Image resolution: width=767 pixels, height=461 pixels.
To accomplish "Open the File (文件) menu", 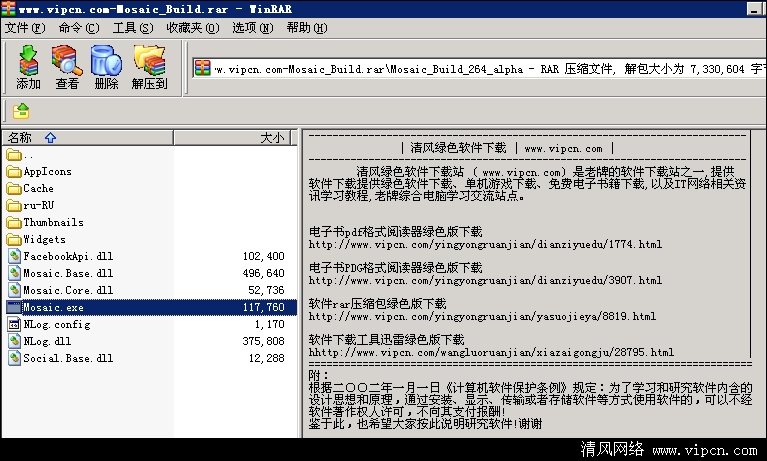I will [x=25, y=28].
